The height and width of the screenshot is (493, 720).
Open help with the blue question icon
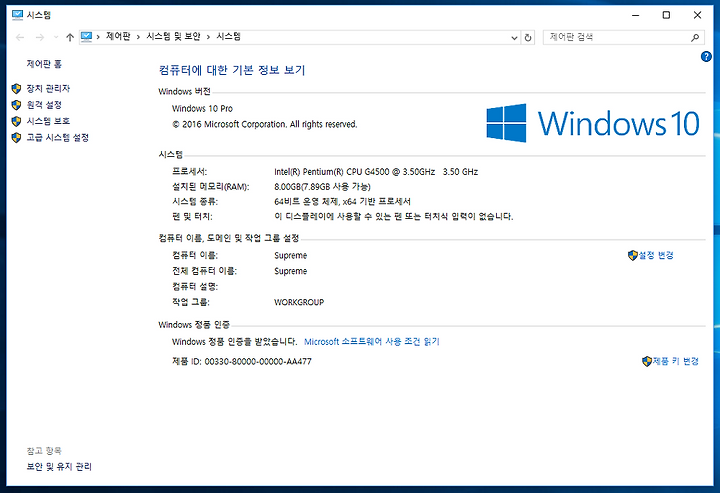coord(706,56)
